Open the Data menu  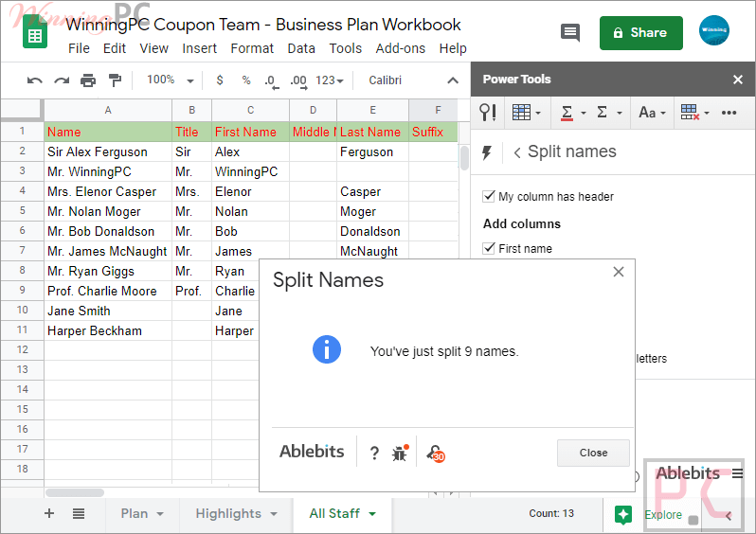pos(301,48)
